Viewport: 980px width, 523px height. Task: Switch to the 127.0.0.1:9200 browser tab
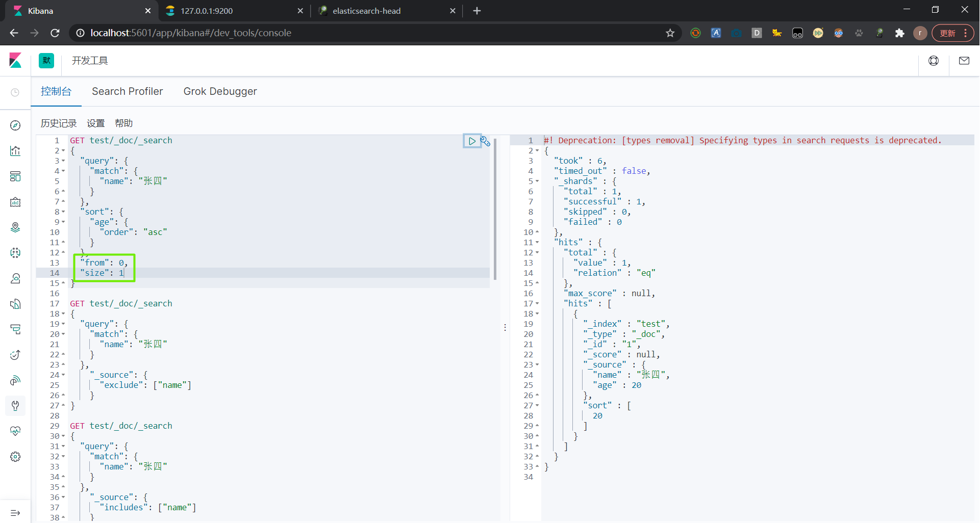[x=235, y=11]
